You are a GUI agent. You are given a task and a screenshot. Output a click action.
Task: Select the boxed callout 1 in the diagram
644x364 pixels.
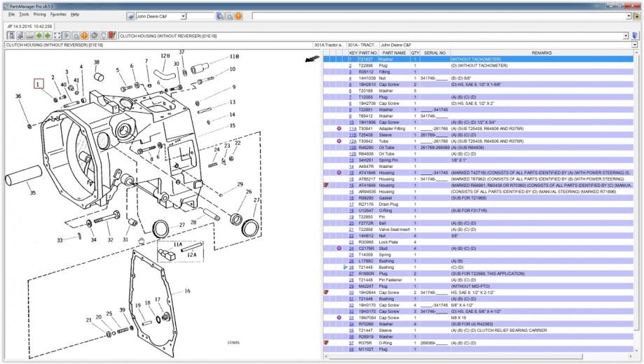[39, 84]
